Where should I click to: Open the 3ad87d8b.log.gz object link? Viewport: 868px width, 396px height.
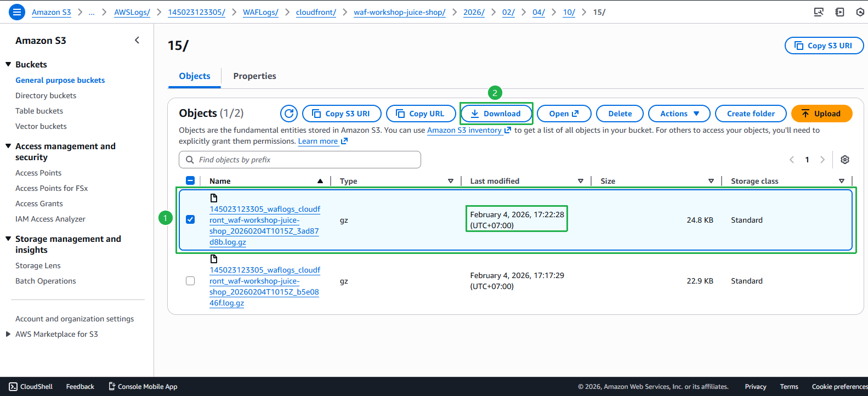tap(265, 225)
